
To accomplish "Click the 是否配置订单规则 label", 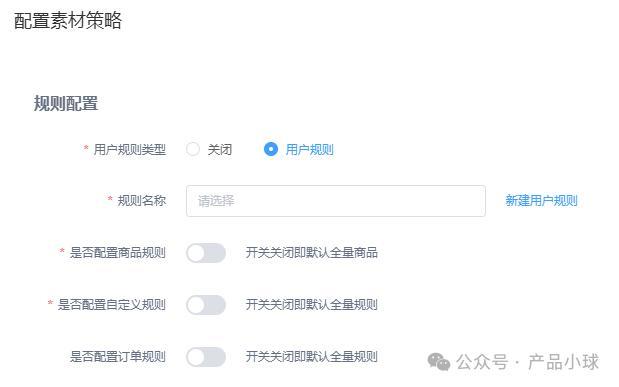I will [x=118, y=357].
